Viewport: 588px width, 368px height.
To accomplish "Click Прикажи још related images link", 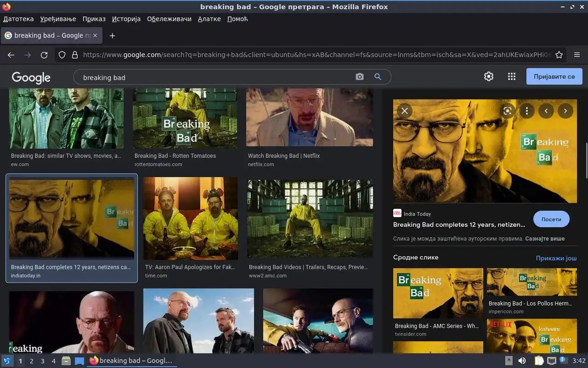I will tap(556, 258).
